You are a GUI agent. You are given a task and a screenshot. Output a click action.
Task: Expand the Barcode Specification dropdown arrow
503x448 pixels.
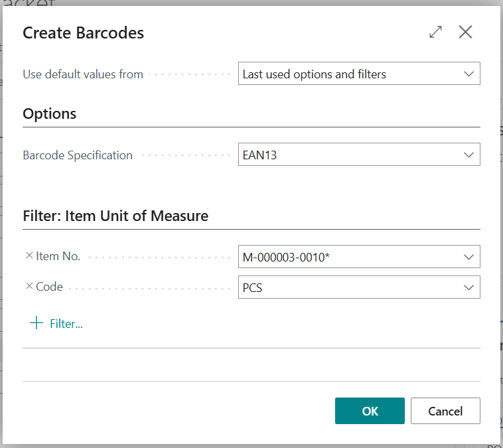468,155
